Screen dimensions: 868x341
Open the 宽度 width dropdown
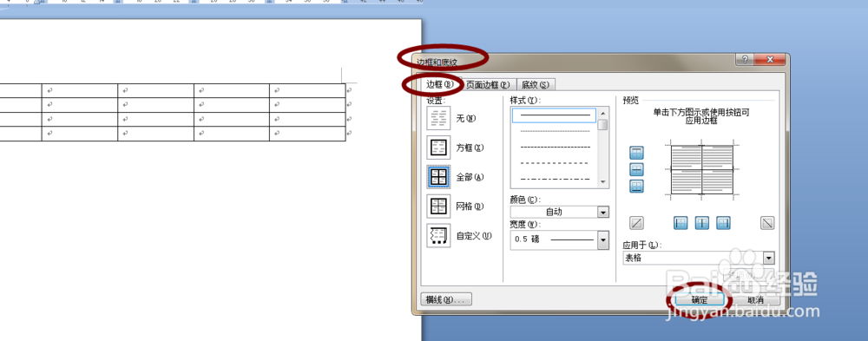coord(603,239)
